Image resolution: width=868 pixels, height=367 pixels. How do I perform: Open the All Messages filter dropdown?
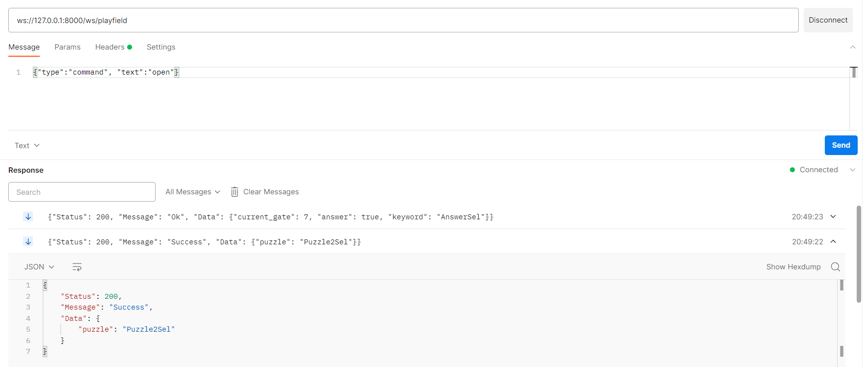tap(192, 192)
